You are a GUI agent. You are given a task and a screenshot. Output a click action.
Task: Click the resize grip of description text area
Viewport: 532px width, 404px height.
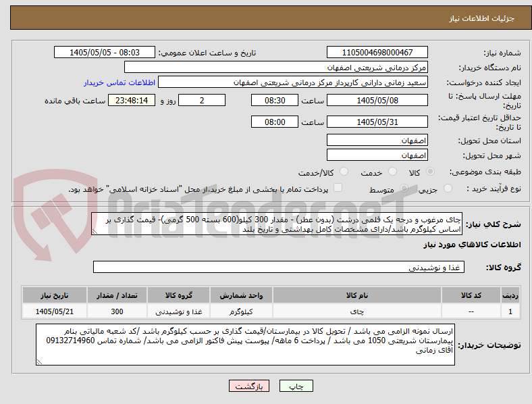point(95,232)
